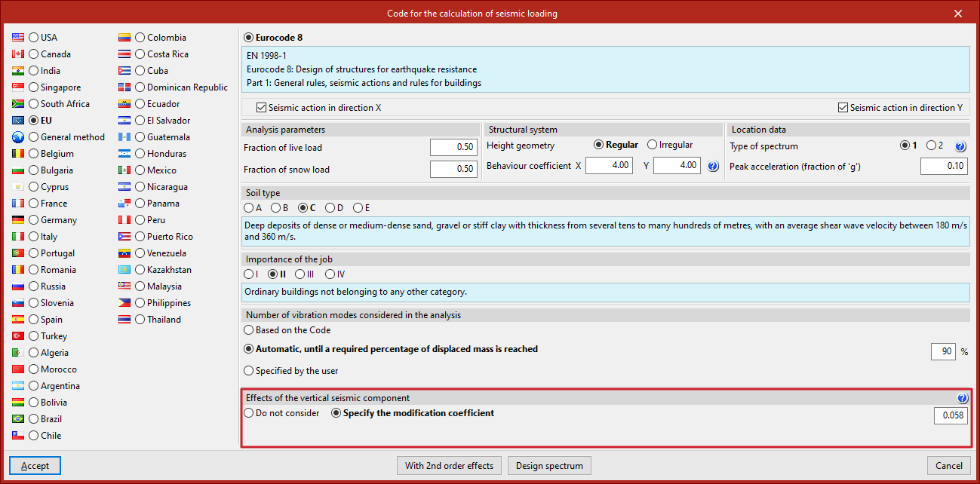Uncheck Seismic action in direction X
980x484 pixels.
[x=262, y=108]
